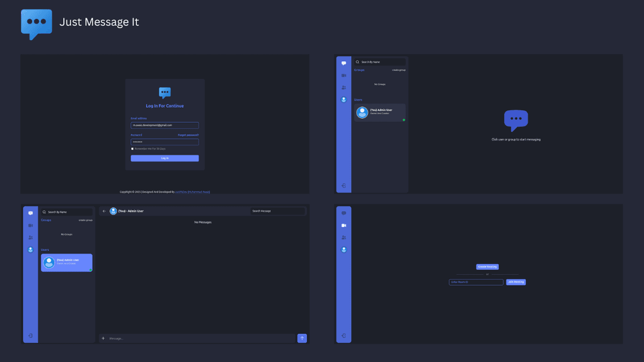The width and height of the screenshot is (644, 362).
Task: Tick the Remember Me For 30 Days checkbox
Action: 133,149
